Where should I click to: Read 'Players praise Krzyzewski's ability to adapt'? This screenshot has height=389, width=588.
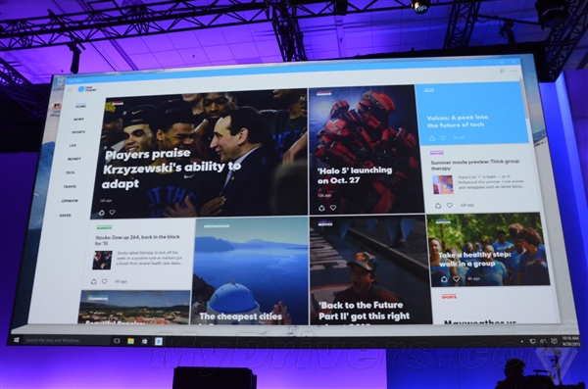171,169
